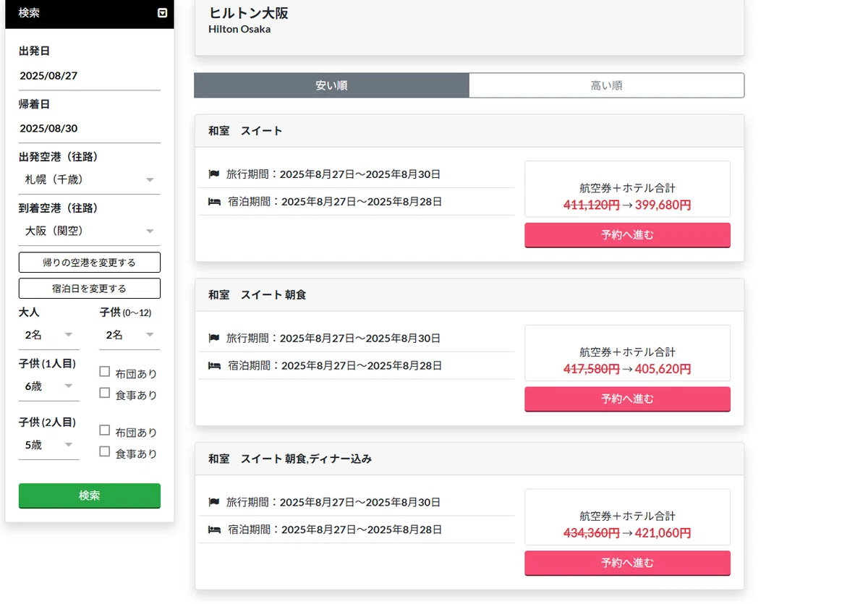Screen dimensions: 868x604
Task: Click the 421,060円 discounted price
Action: pyautogui.click(x=663, y=533)
